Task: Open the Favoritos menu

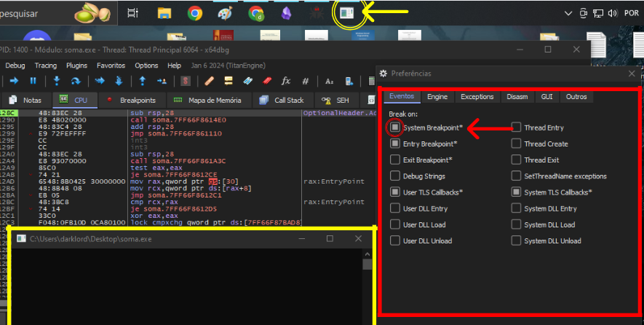Action: point(111,66)
